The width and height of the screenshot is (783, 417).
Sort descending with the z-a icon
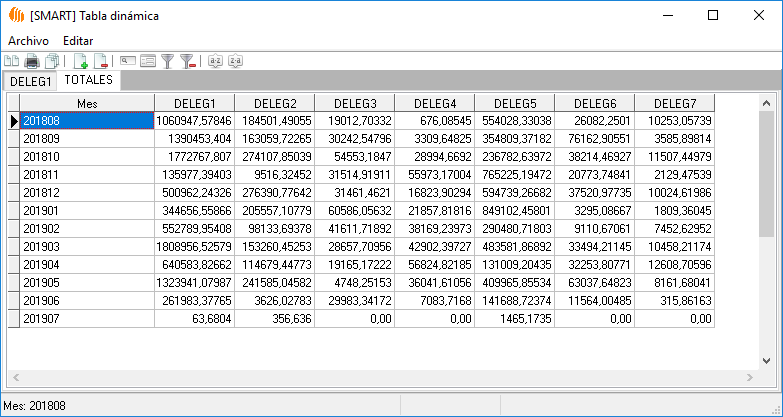235,61
